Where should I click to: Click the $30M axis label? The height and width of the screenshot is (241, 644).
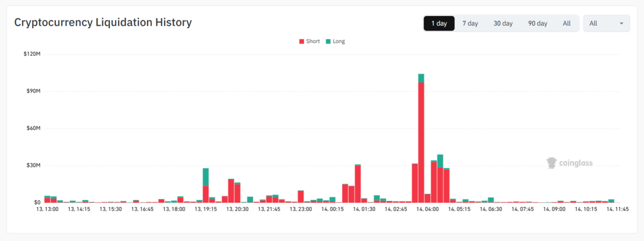pyautogui.click(x=34, y=165)
